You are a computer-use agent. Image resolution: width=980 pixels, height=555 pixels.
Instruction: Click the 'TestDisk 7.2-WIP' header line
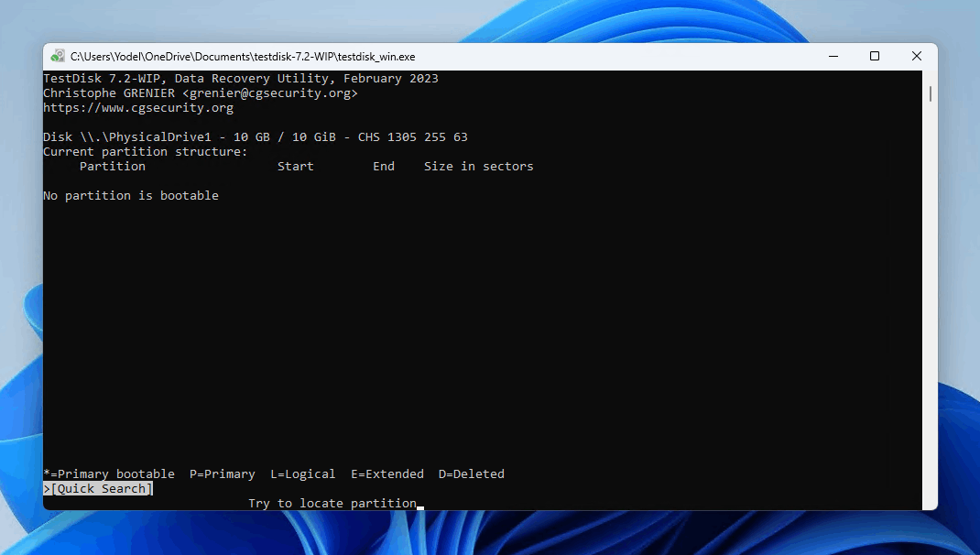241,78
